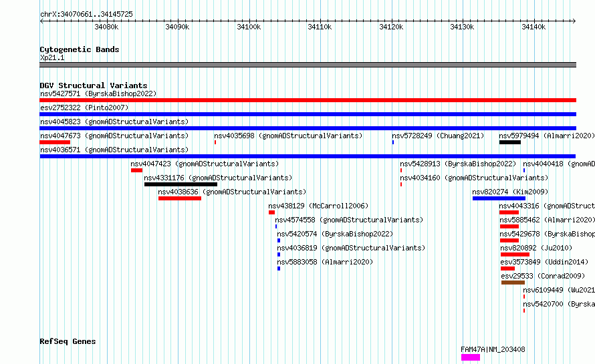595x364 pixels.
Task: Click the red bar under nsv4043316
Action: (509, 212)
